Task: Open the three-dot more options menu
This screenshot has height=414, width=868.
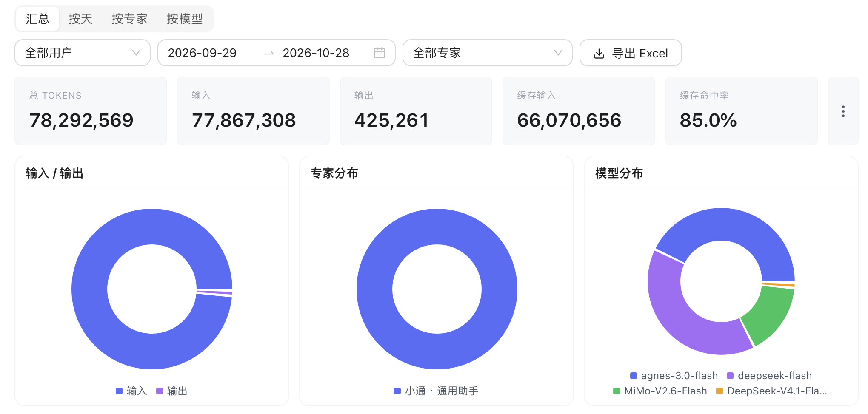Action: 843,111
